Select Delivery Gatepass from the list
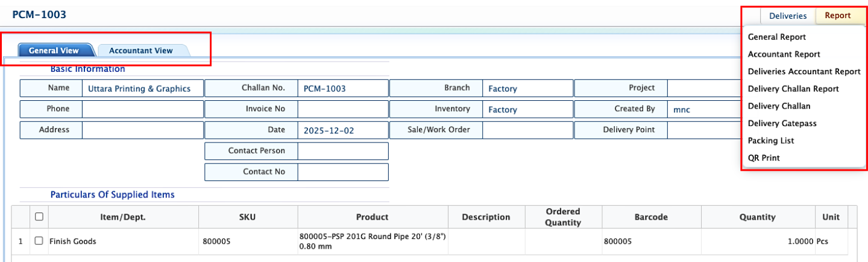 point(782,123)
